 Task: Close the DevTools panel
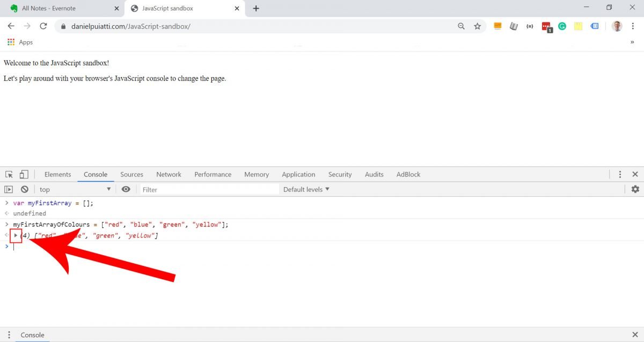(635, 174)
